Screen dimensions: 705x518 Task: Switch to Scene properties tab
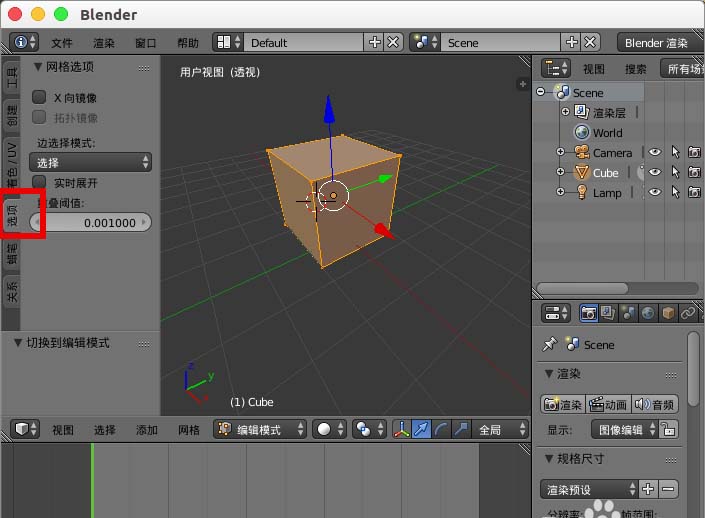tap(628, 313)
